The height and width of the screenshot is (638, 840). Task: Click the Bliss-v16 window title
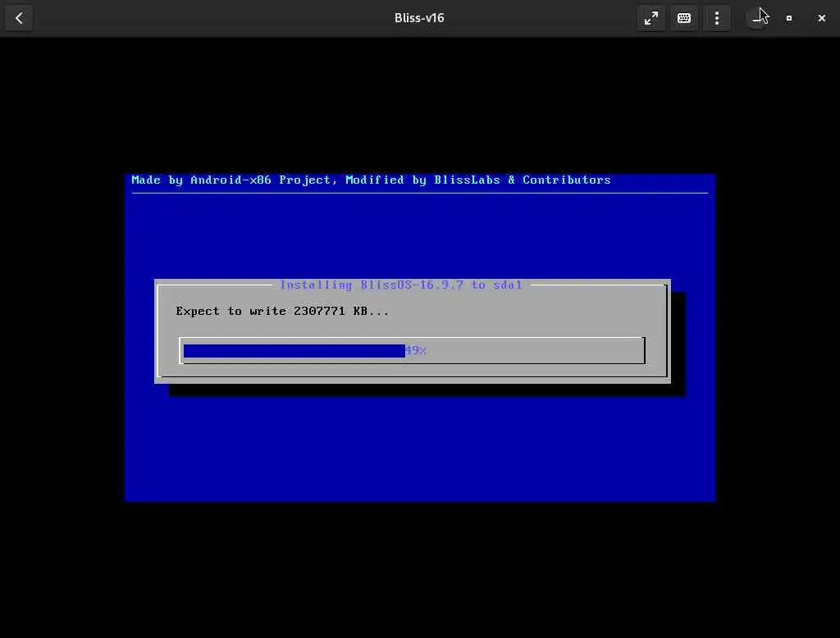pyautogui.click(x=419, y=18)
